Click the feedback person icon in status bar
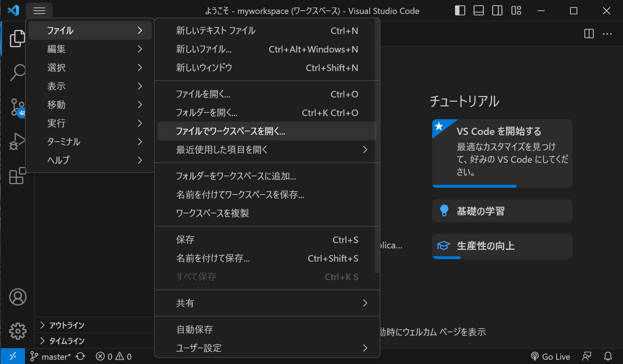The width and height of the screenshot is (623, 364). click(587, 357)
